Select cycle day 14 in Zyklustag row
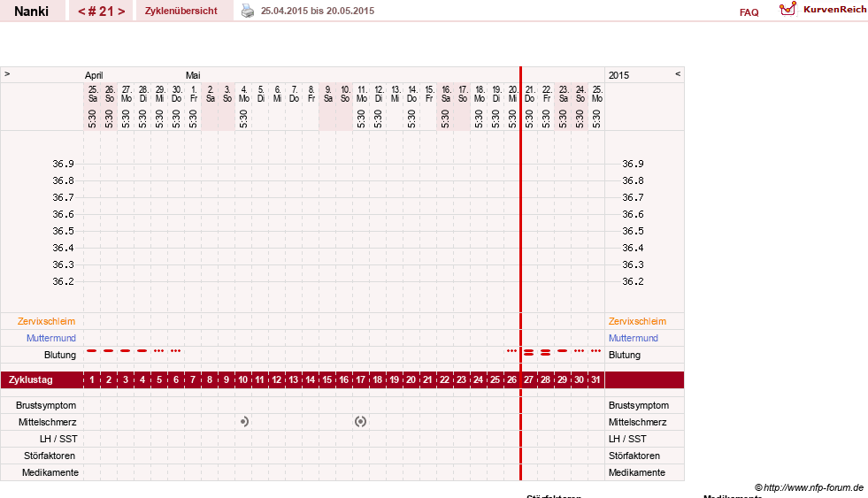 [310, 380]
